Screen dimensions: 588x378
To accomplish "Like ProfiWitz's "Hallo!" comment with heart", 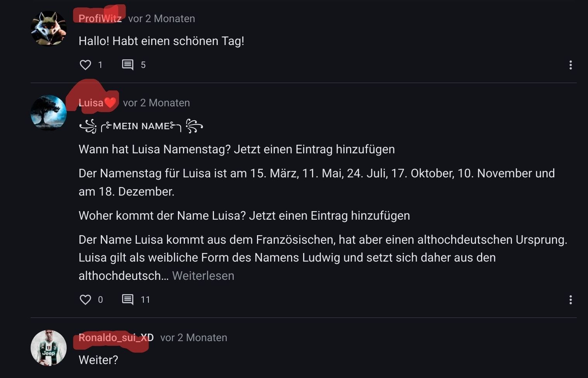I will tap(85, 65).
